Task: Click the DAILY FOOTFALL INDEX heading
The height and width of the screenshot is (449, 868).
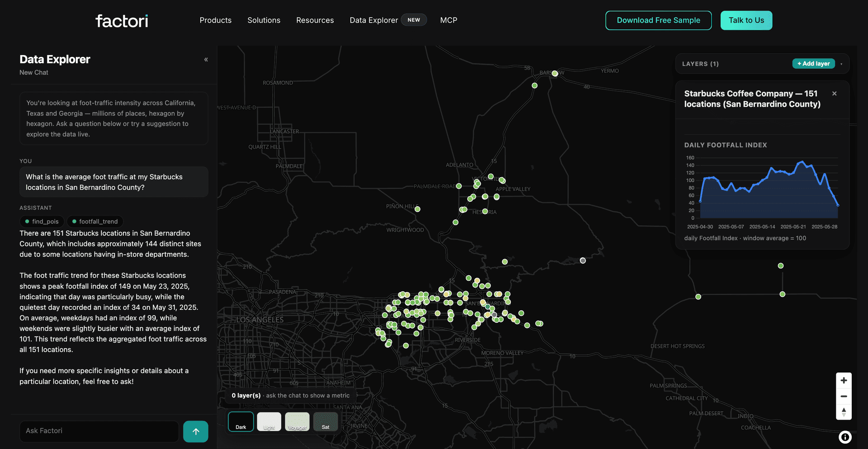Action: pos(726,145)
